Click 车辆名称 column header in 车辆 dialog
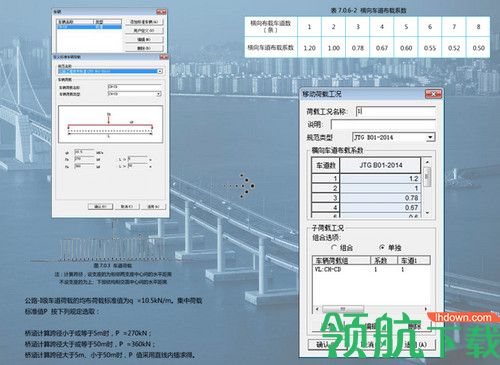Image resolution: width=500 pixels, height=365 pixels. pyautogui.click(x=75, y=22)
